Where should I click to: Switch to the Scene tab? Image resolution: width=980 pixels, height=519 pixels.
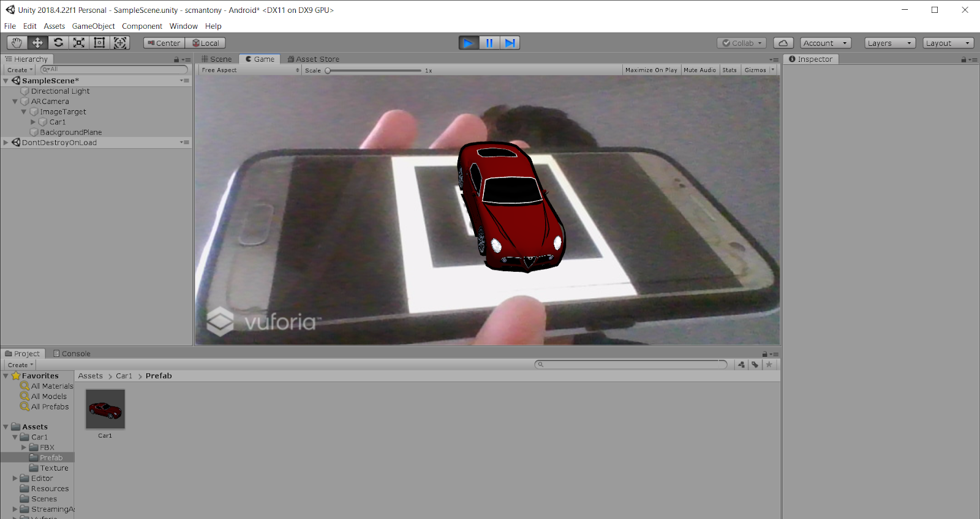pyautogui.click(x=217, y=59)
